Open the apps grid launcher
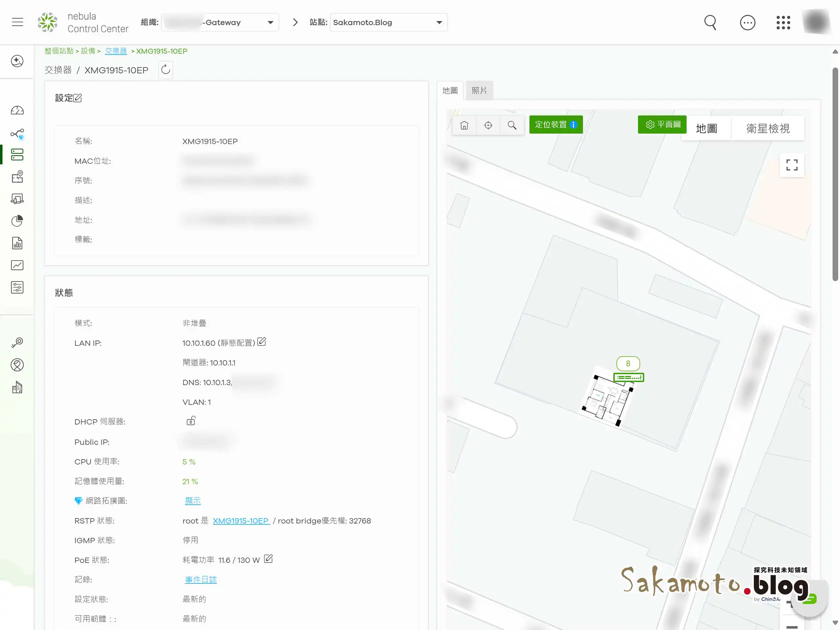 click(x=783, y=22)
